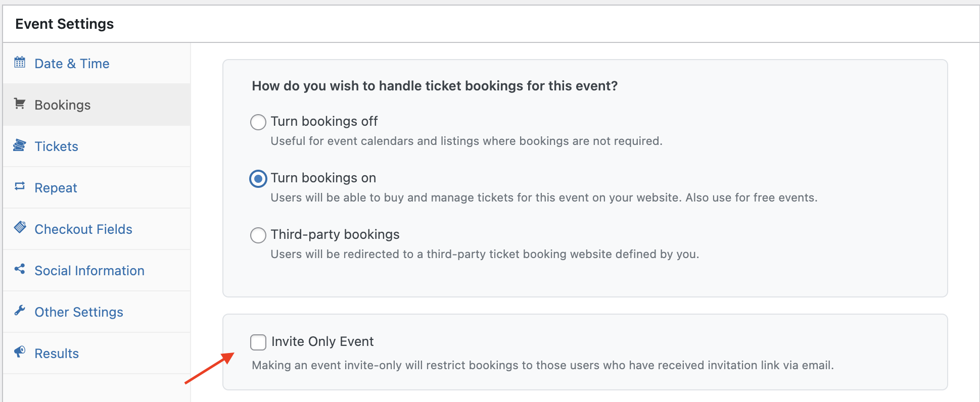Click the shopping cart icon beside Bookings
Screen dimensions: 980x402
(20, 104)
